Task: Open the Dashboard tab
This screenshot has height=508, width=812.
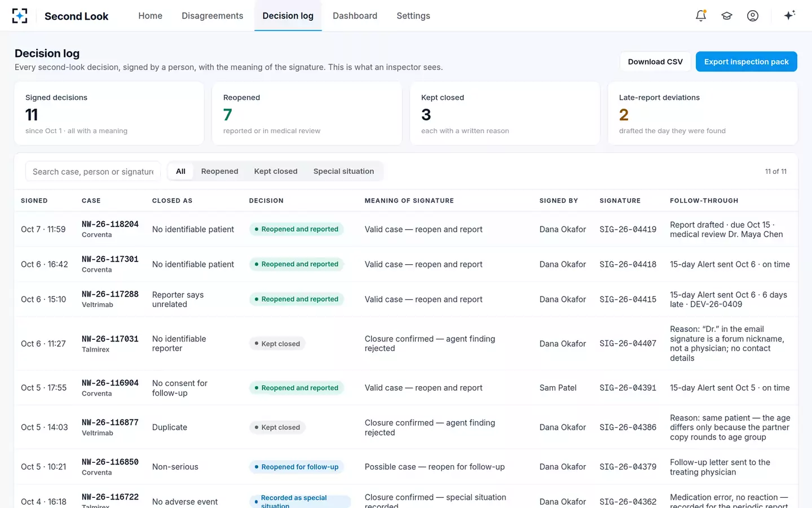Action: (355, 16)
